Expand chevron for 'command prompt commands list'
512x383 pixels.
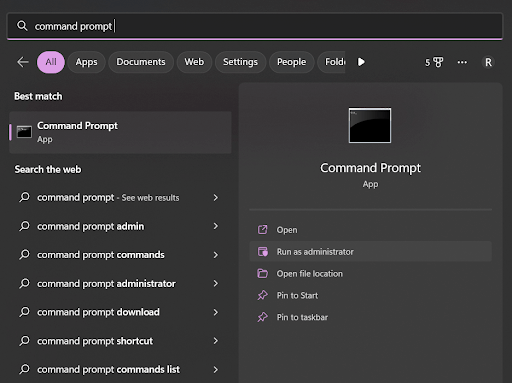[x=216, y=370]
